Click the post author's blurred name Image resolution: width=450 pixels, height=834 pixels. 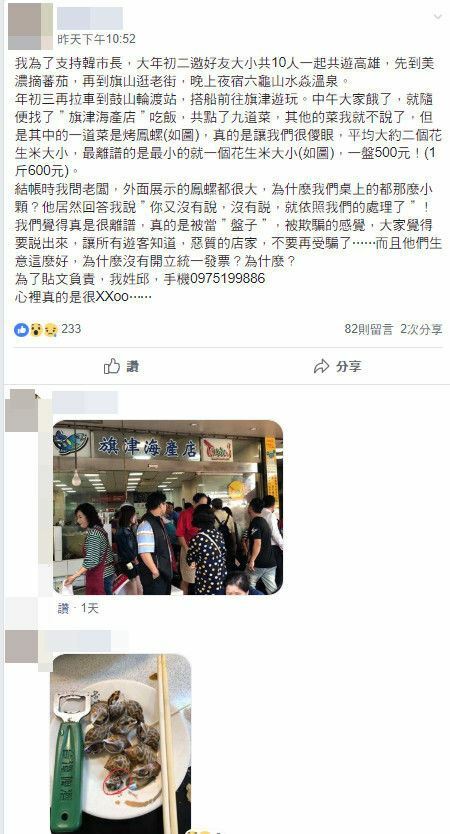(90, 19)
